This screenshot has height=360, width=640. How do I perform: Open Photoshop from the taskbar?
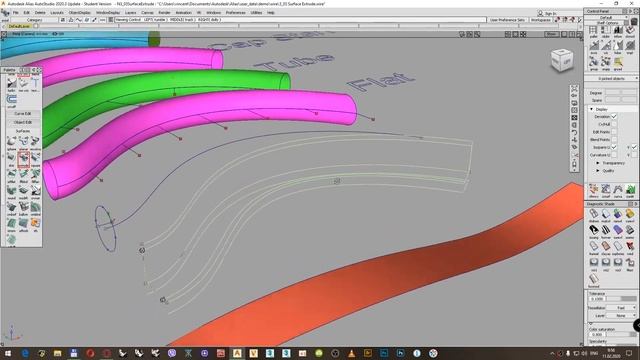[384, 353]
